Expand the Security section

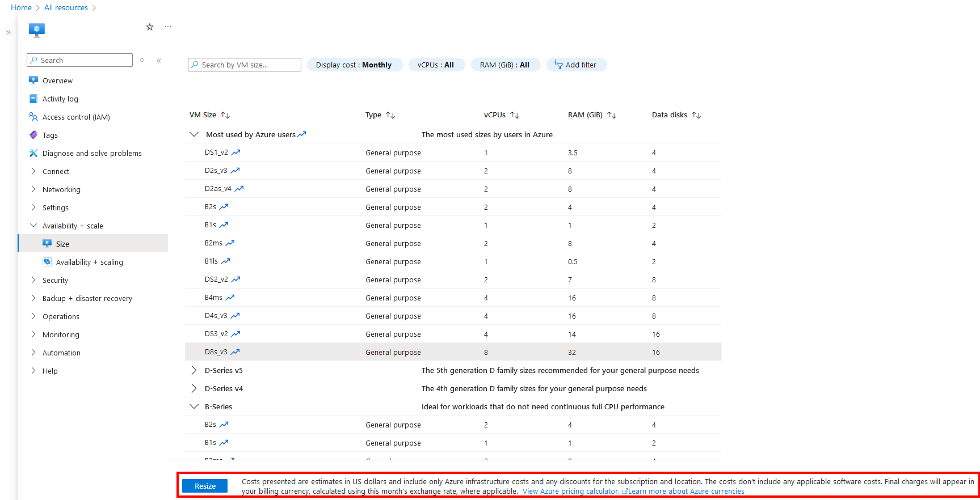33,280
